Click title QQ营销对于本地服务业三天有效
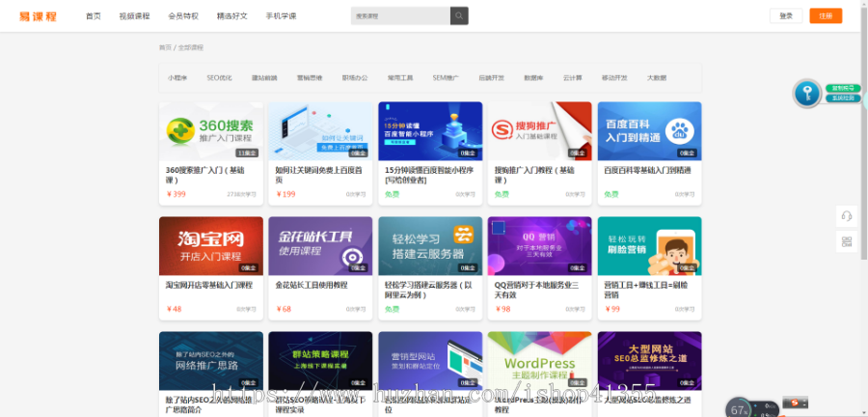The image size is (868, 417). coord(536,291)
